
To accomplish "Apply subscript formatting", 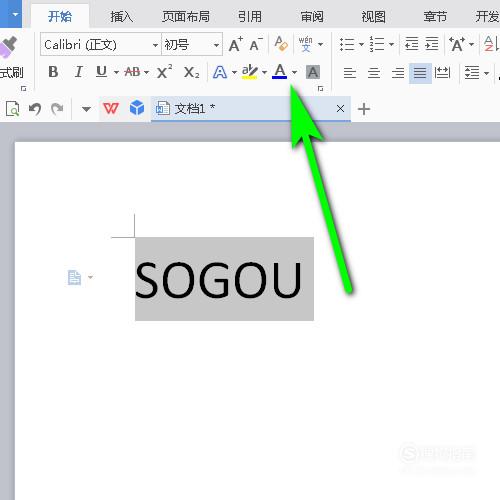I will [192, 72].
